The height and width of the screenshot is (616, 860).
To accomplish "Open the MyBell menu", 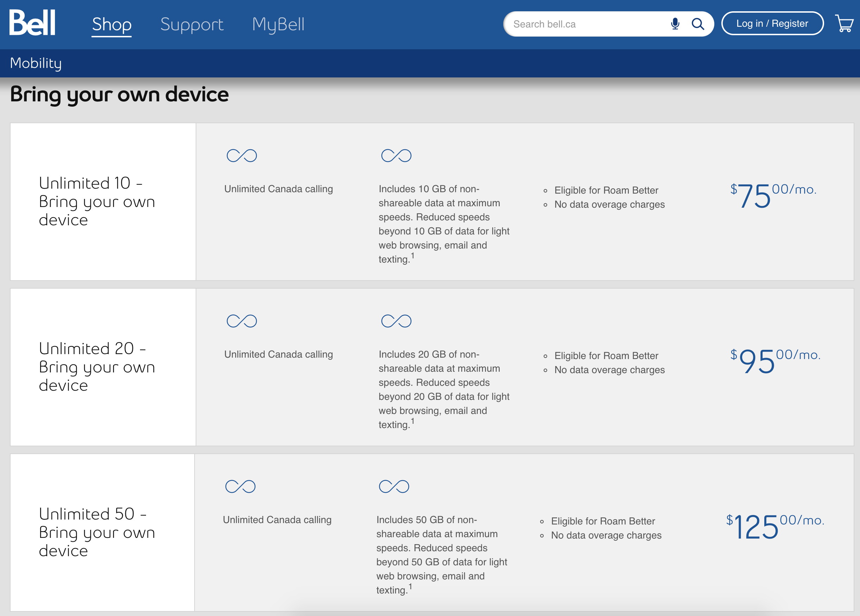I will tap(278, 24).
